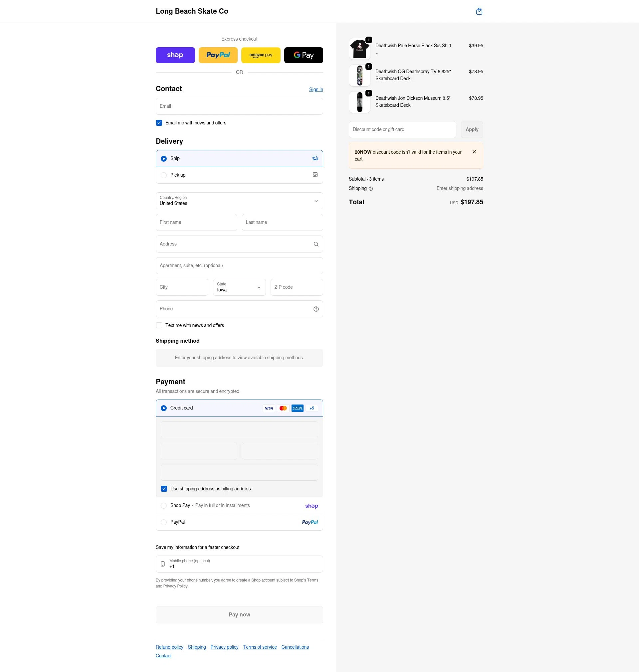Open the Country/Region dropdown
This screenshot has height=672, width=639.
[239, 201]
